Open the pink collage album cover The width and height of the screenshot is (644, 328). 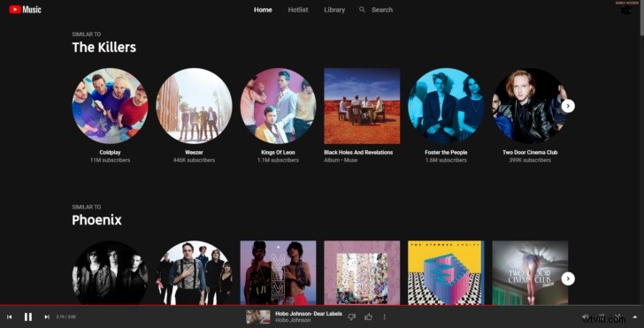[362, 272]
